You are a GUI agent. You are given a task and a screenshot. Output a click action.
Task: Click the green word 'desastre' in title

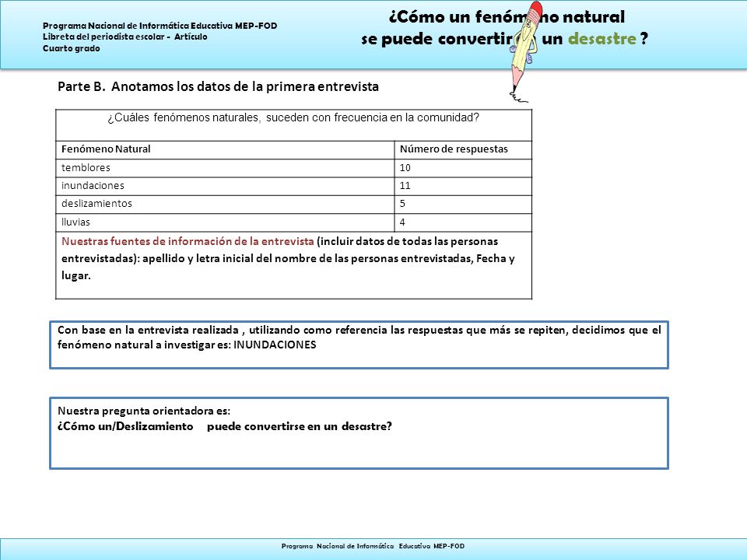pyautogui.click(x=602, y=39)
